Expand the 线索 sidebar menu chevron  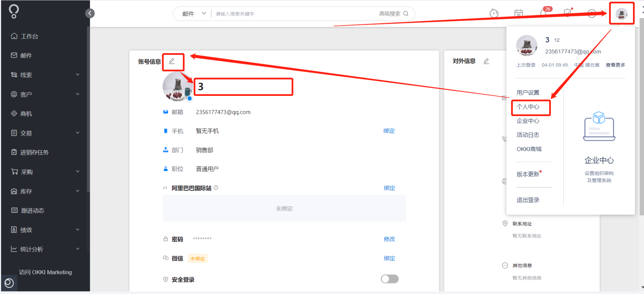[x=78, y=75]
